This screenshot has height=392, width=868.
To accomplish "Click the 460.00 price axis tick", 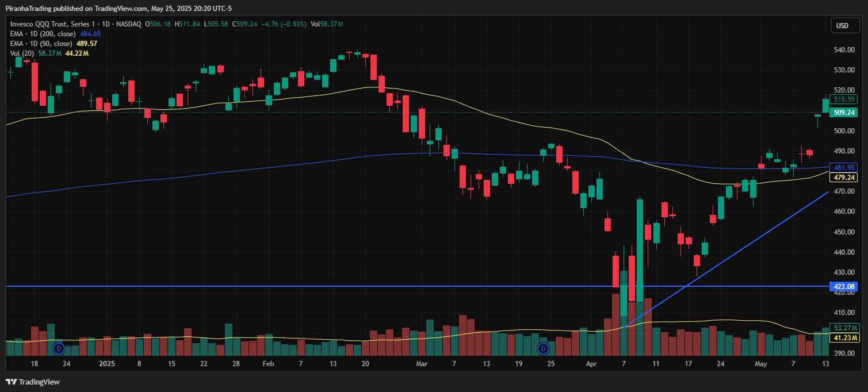I will [x=844, y=212].
